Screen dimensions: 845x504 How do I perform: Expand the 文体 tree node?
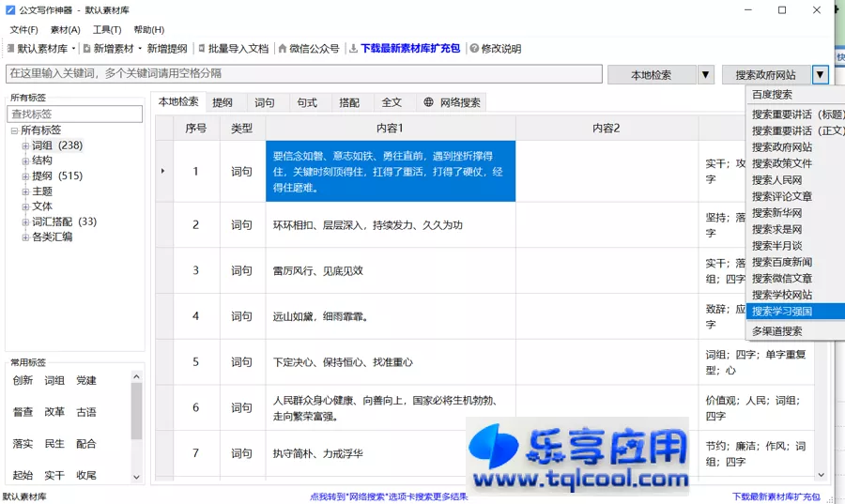25,206
